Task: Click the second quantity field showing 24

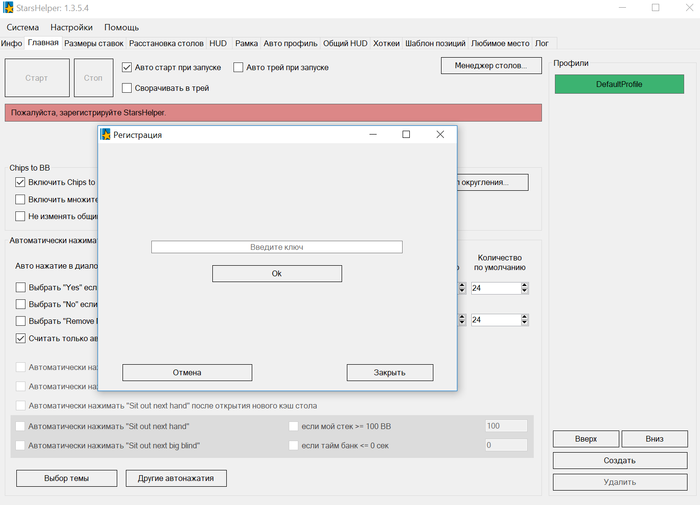Action: coord(496,320)
